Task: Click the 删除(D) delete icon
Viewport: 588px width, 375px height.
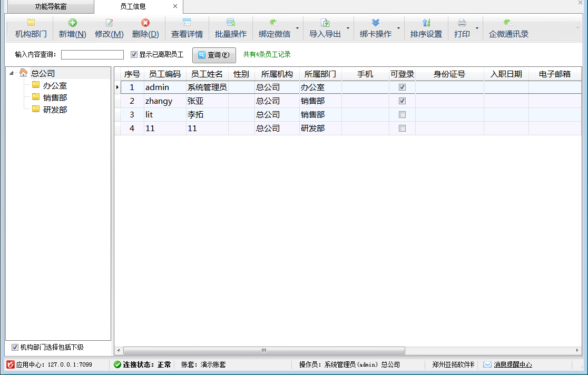Action: 145,23
